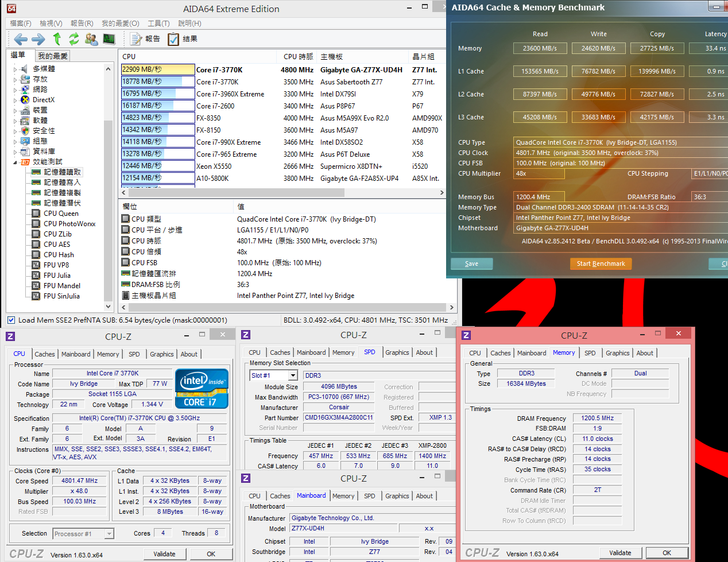728x562 pixels.
Task: Click the blue forward arrow in AIDA64 toolbar
Action: (x=38, y=39)
